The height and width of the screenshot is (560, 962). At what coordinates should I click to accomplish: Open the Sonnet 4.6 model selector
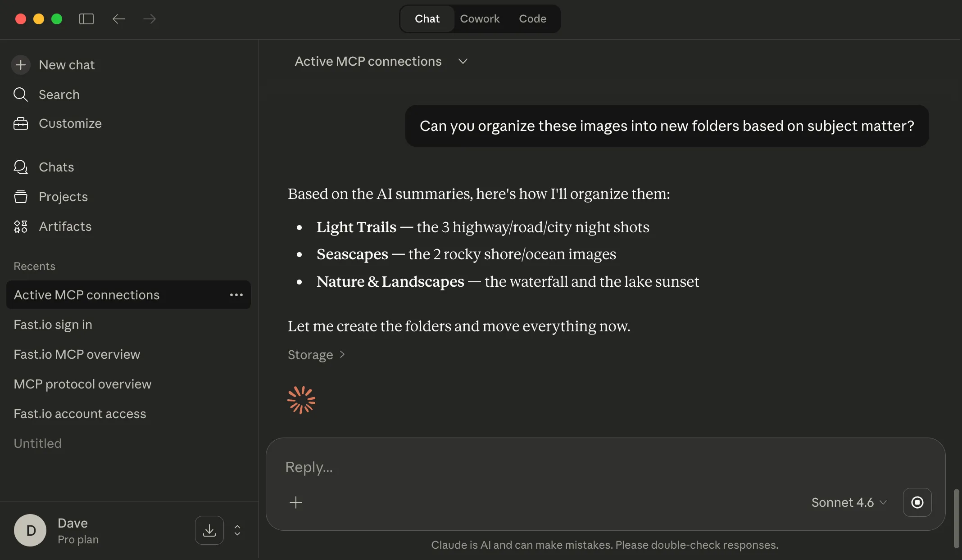pyautogui.click(x=849, y=502)
